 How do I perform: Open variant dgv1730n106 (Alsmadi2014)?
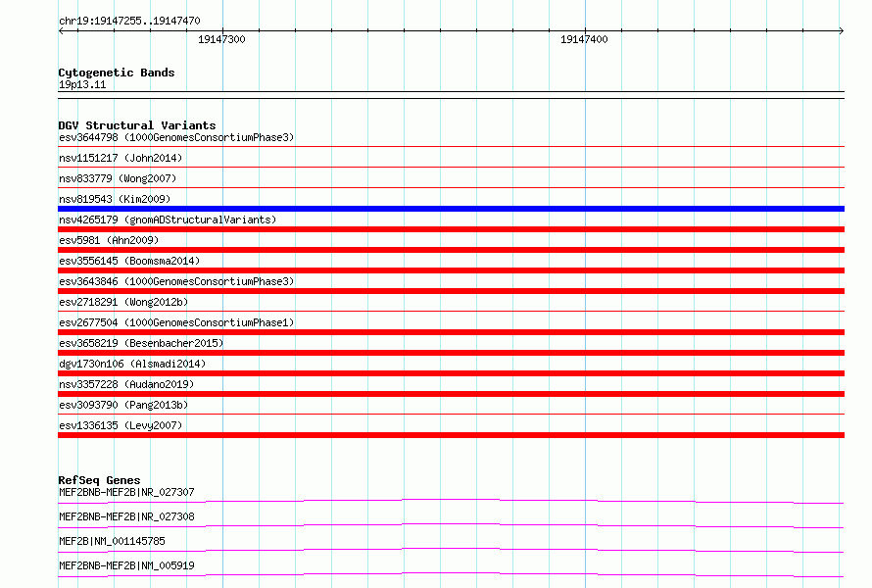point(132,364)
